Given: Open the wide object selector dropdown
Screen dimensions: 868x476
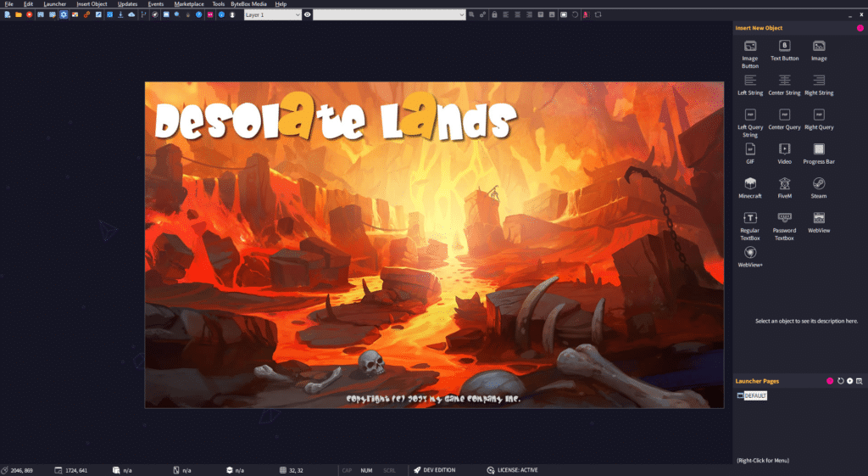Looking at the screenshot, I should coord(389,15).
